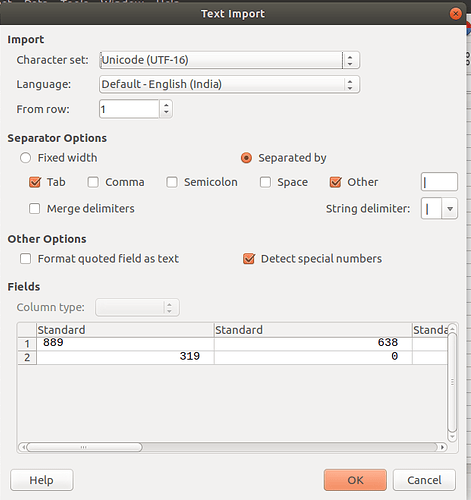Expand the String delimiter dropdown arrow

450,209
